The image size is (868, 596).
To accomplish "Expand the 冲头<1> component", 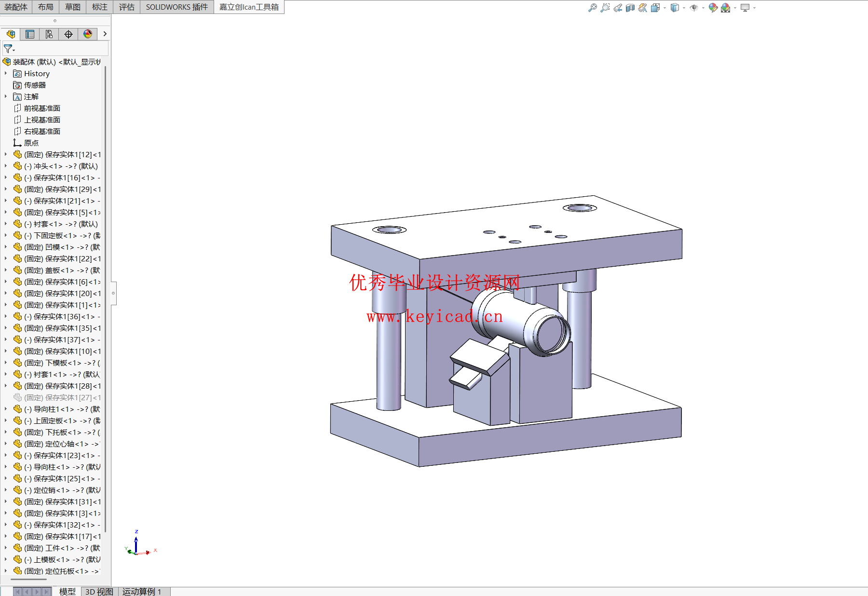I will [6, 166].
